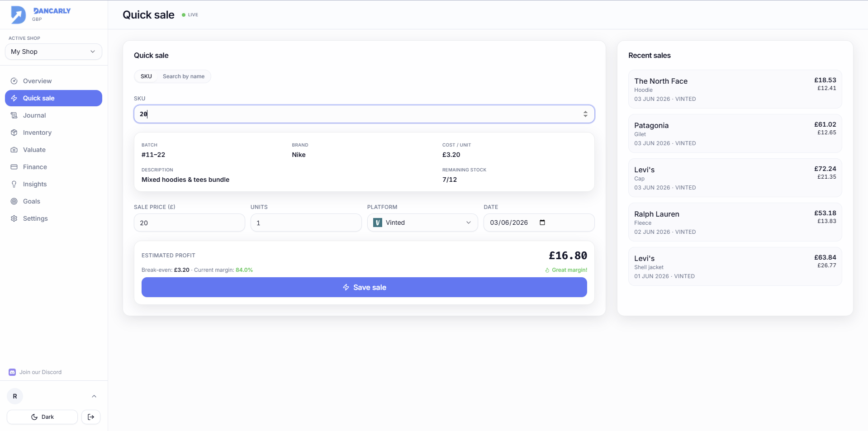Toggle Dark mode

42,417
